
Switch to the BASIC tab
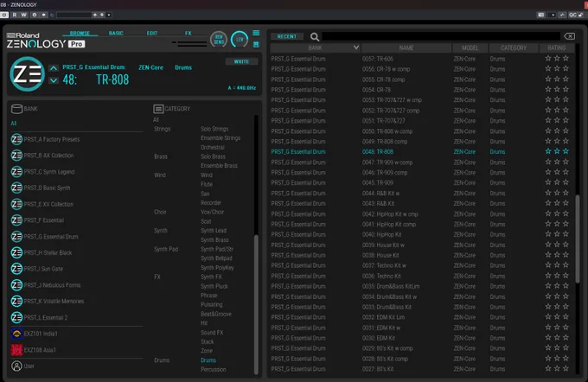point(116,33)
